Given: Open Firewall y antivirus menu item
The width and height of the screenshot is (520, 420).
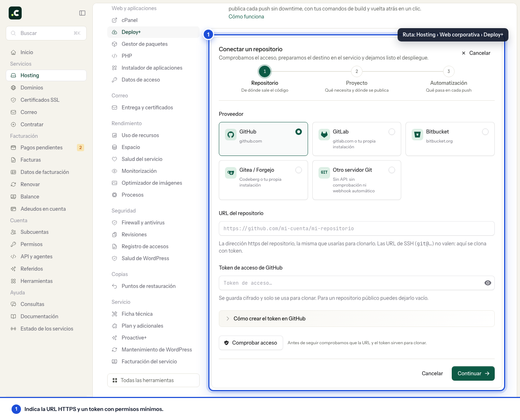Looking at the screenshot, I should coord(153,223).
